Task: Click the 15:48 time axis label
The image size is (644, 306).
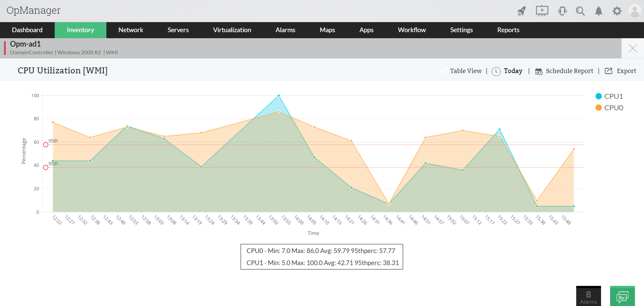Action: 566,220
